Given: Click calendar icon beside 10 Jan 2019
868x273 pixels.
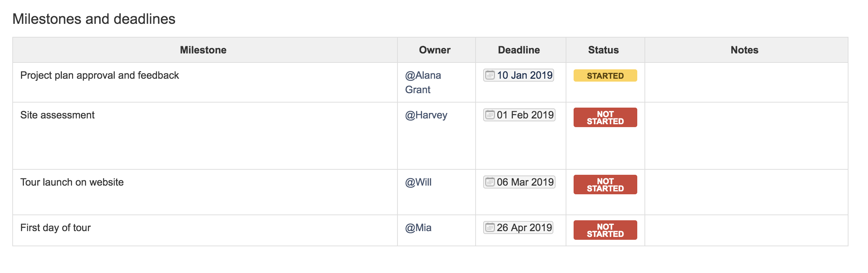Looking at the screenshot, I should (x=490, y=75).
